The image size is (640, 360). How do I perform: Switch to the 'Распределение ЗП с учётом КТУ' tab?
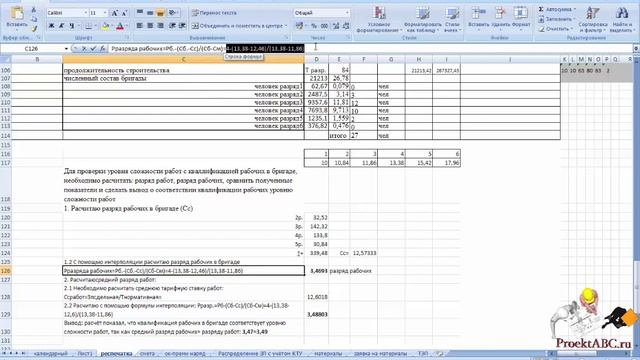pyautogui.click(x=260, y=353)
